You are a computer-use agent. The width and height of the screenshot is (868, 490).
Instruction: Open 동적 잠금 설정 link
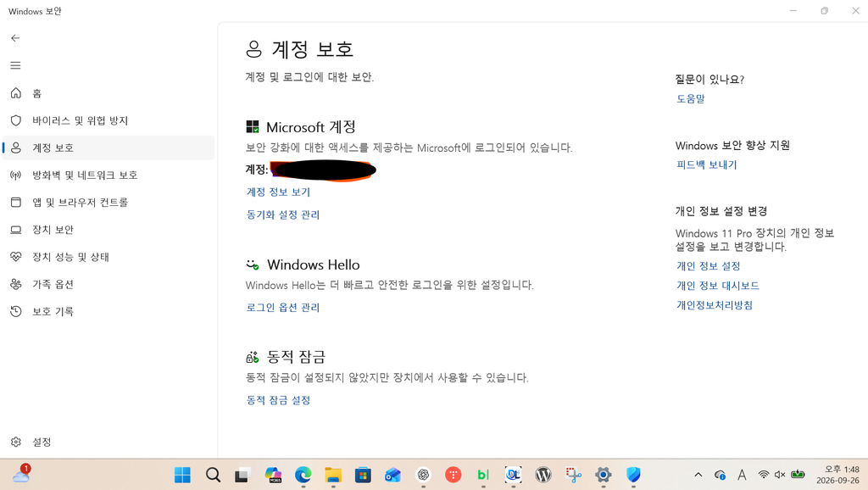pyautogui.click(x=278, y=400)
